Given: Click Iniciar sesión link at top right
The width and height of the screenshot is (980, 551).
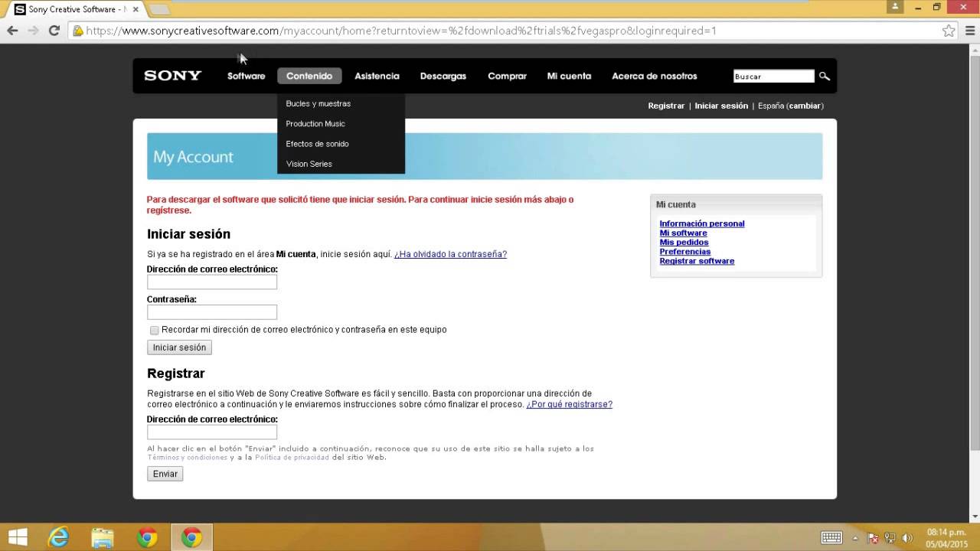Looking at the screenshot, I should tap(721, 106).
